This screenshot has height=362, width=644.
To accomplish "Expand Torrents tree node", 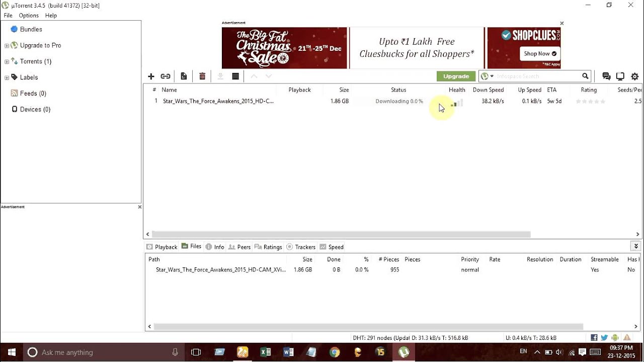I will 7,62.
